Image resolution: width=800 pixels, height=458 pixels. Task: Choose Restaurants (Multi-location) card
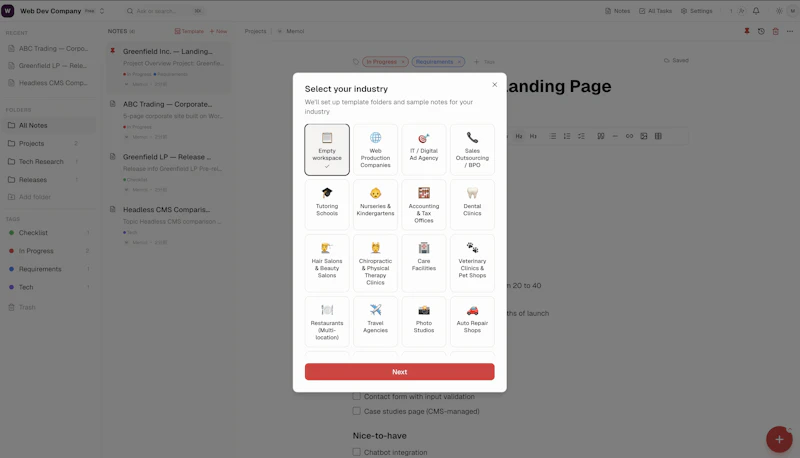327,321
